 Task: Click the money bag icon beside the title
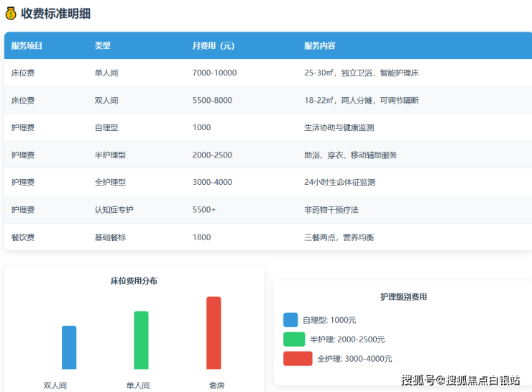[x=11, y=14]
